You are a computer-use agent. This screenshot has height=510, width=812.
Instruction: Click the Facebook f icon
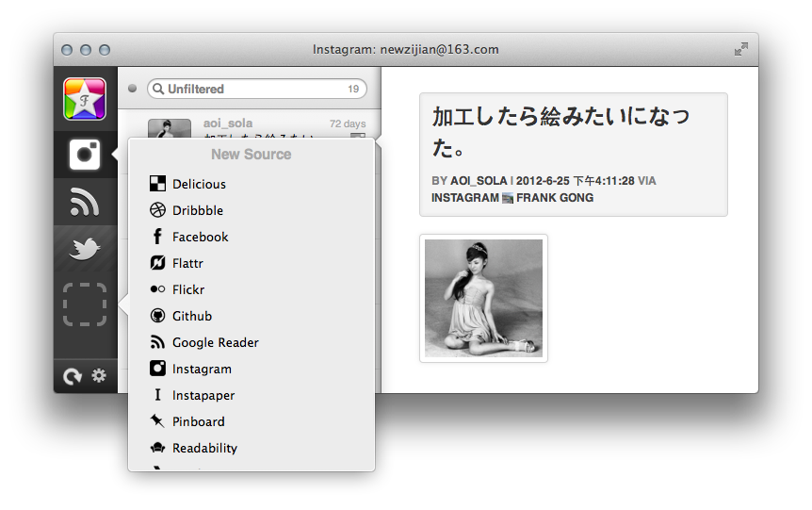[x=157, y=237]
